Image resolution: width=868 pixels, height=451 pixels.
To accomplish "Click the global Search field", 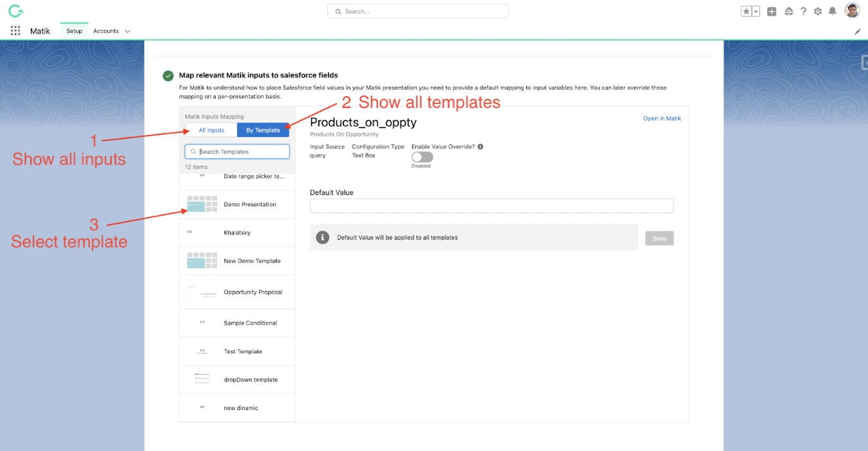I will point(418,12).
